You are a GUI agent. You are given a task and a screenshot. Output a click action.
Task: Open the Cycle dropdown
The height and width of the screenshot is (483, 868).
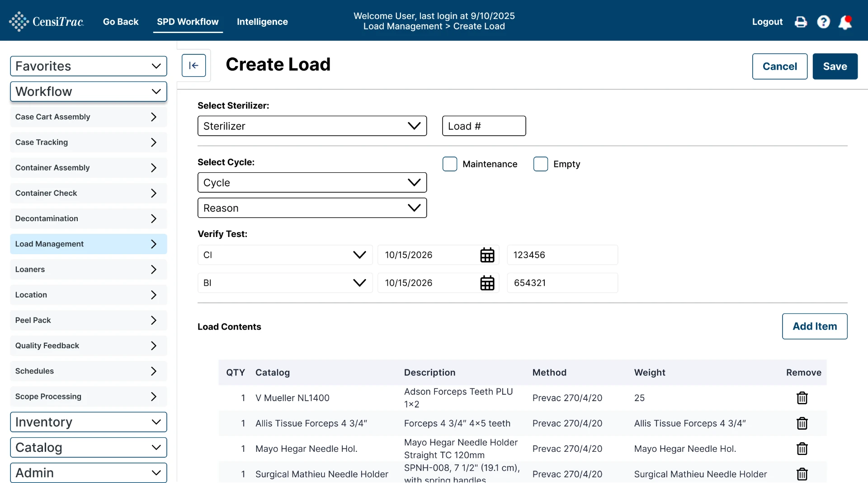tap(312, 183)
